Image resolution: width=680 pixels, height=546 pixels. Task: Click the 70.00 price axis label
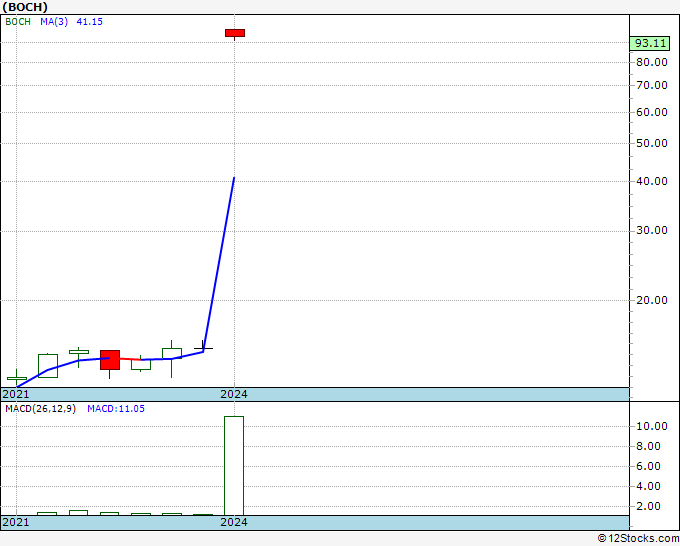pos(652,85)
